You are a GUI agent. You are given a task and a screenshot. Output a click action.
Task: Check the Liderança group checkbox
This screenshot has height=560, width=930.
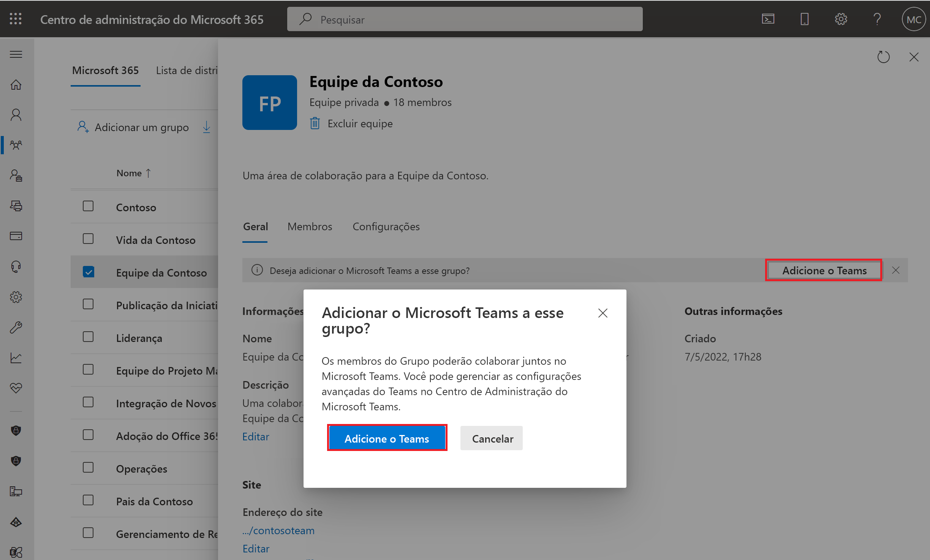click(x=88, y=337)
